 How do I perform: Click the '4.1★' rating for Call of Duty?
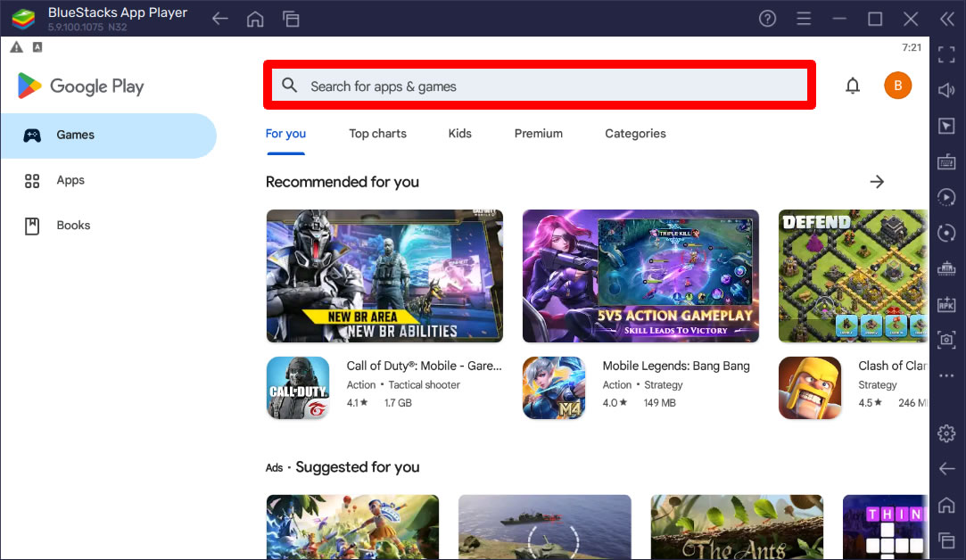[357, 403]
